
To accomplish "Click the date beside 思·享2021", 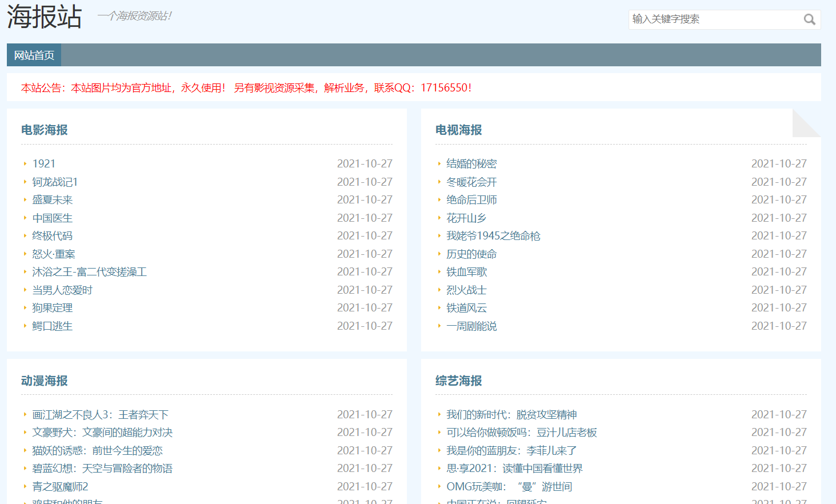I will coord(779,468).
